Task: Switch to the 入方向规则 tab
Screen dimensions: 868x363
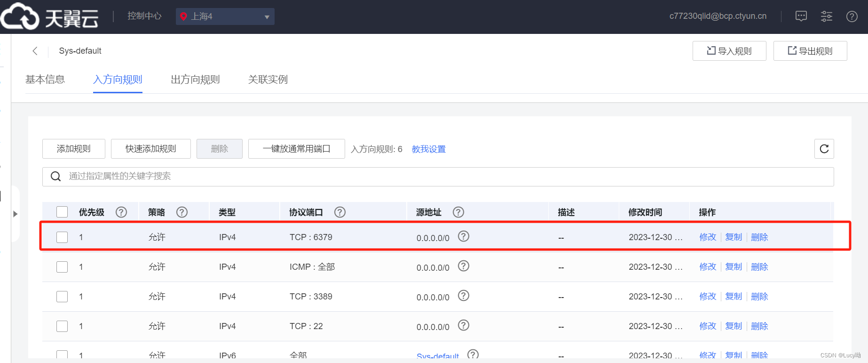Action: [118, 80]
